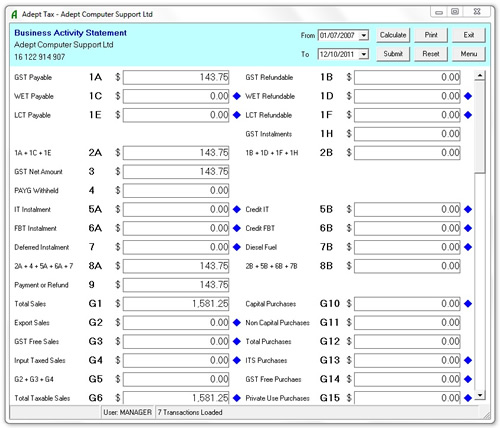The height and width of the screenshot is (428, 500).
Task: Click the scrollbar up arrow
Action: point(480,76)
